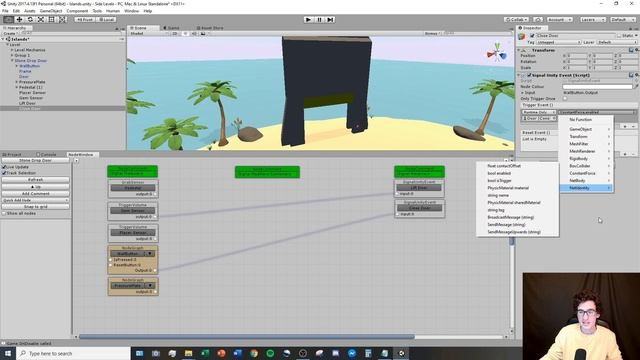Open the Default layout dropdown
Screen dimensions: 640x360
622,20
